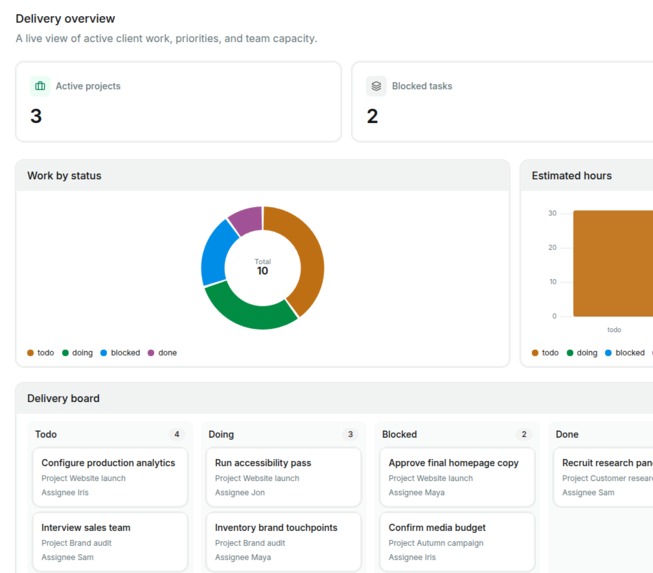Click the Done column heading

pyautogui.click(x=567, y=434)
